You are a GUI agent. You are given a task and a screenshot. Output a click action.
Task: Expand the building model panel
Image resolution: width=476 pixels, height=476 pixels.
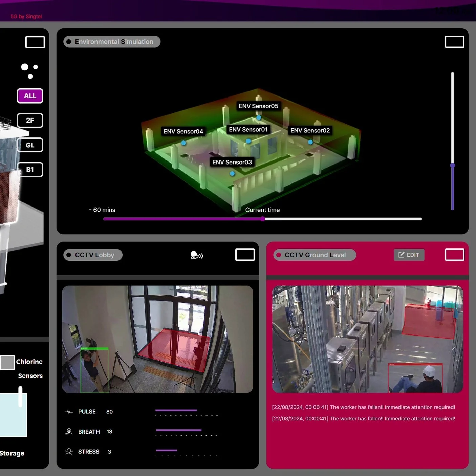coord(35,42)
